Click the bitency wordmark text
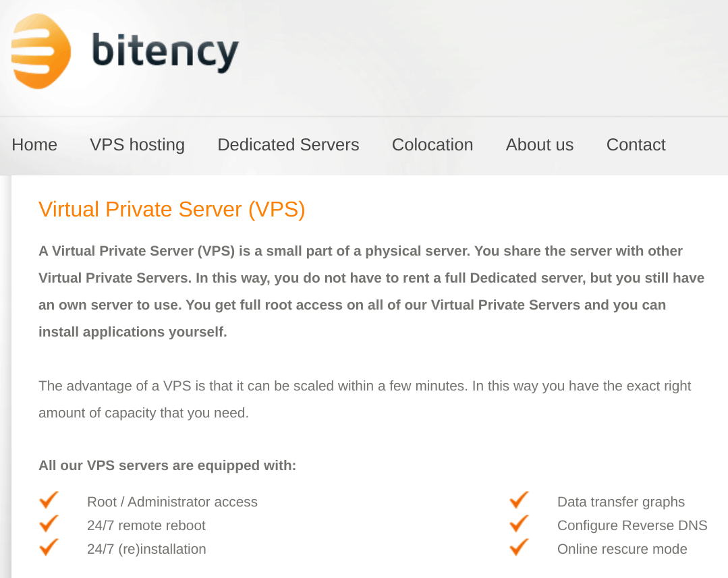 (165, 52)
